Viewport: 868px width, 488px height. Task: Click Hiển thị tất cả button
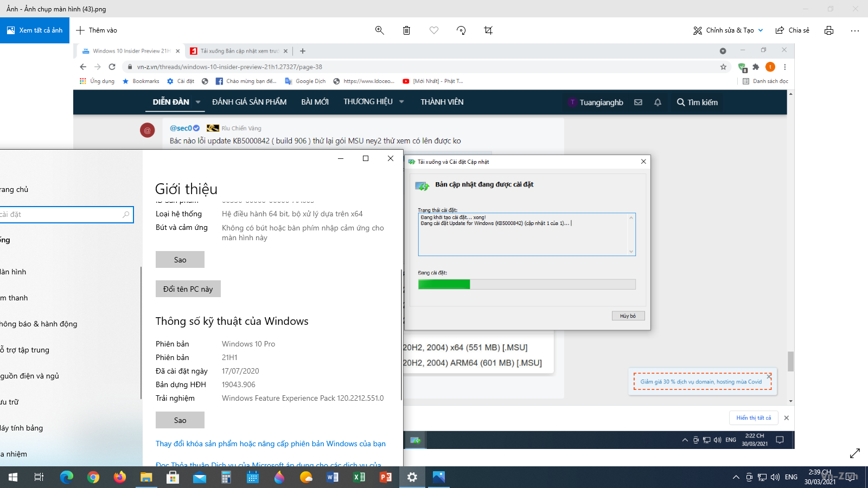754,418
